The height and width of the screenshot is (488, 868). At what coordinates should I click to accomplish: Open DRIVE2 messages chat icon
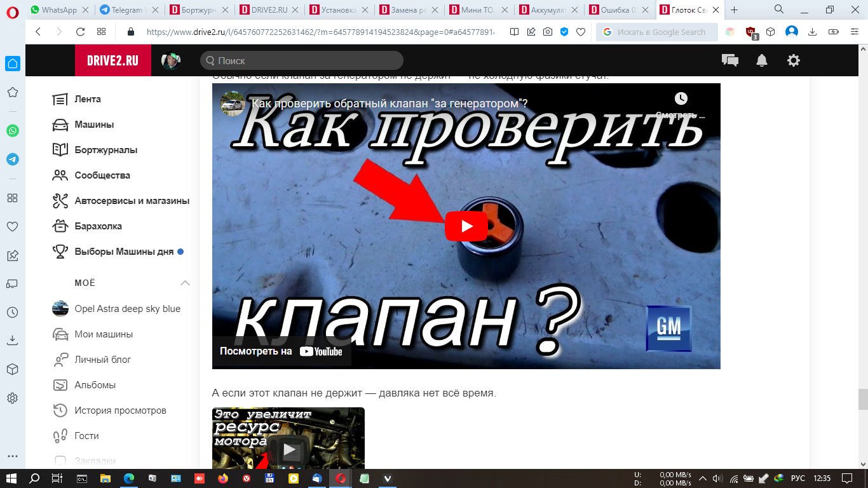[730, 60]
